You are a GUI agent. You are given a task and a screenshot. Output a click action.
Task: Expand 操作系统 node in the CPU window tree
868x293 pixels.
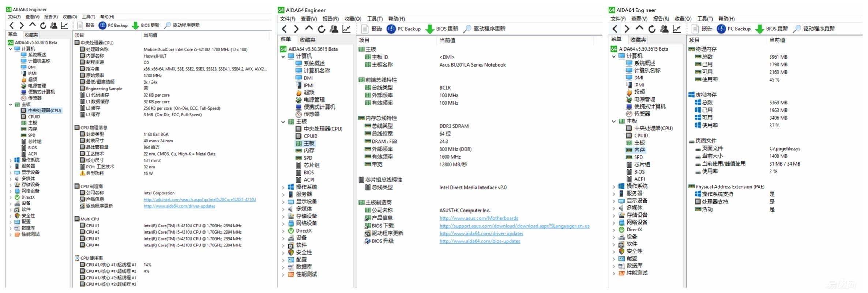pos(10,160)
